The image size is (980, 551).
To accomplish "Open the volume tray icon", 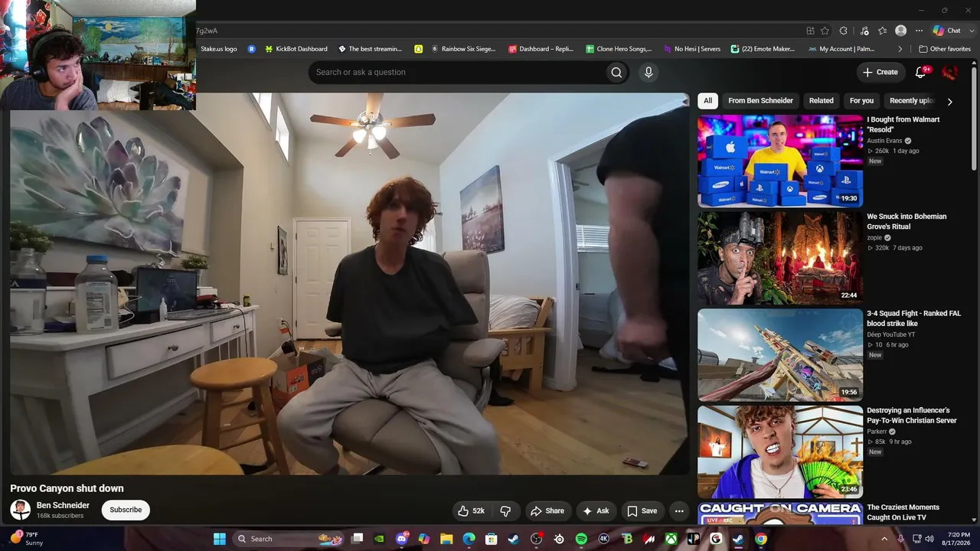I will tap(929, 539).
